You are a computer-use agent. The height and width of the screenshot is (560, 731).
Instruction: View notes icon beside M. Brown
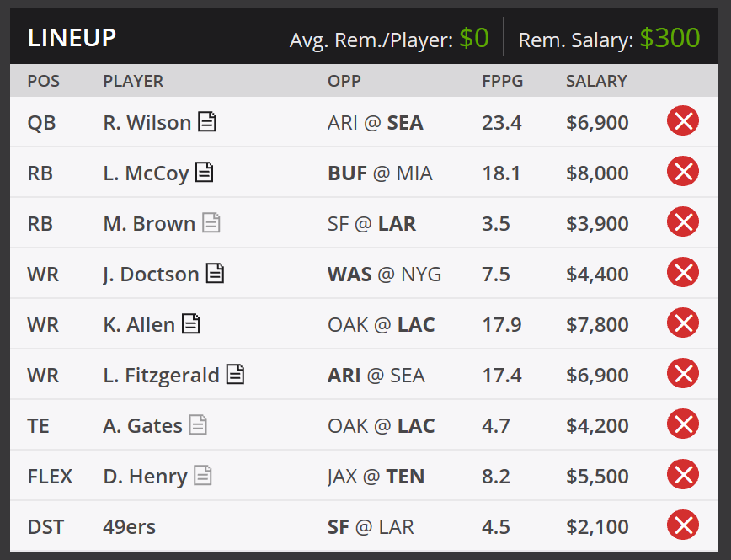pos(211,223)
